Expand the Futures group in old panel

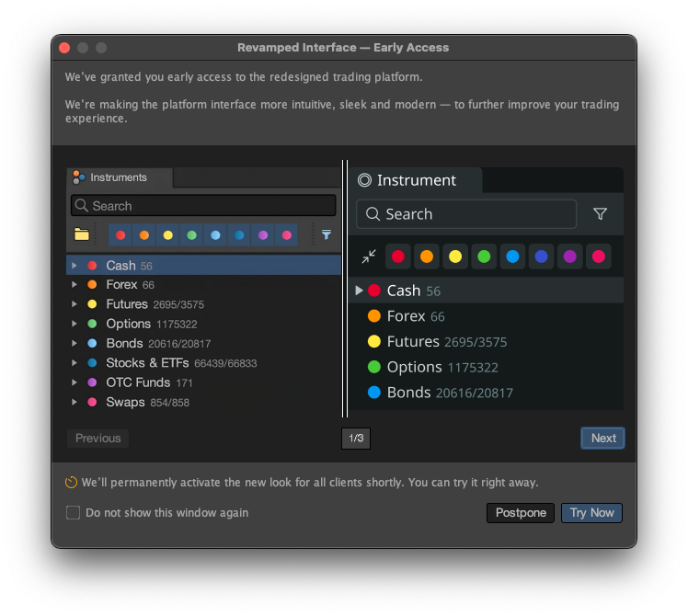75,304
